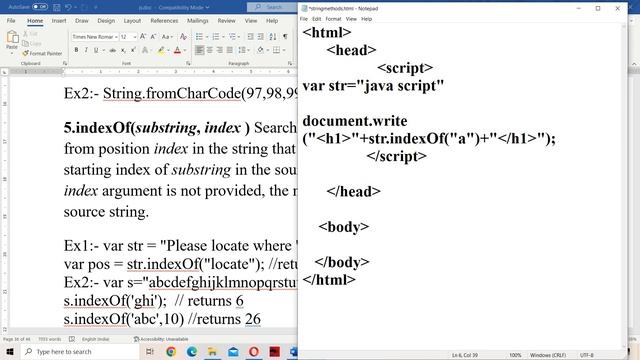Decrease font size with shrink font icon

pos(153,37)
